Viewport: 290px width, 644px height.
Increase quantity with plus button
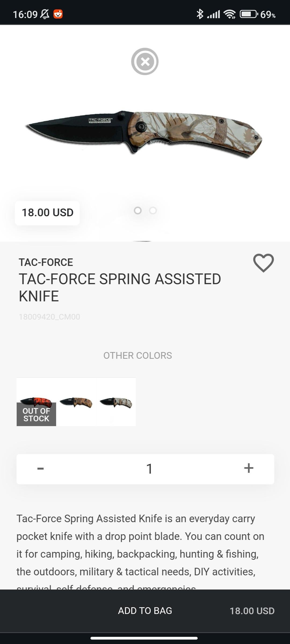[249, 468]
